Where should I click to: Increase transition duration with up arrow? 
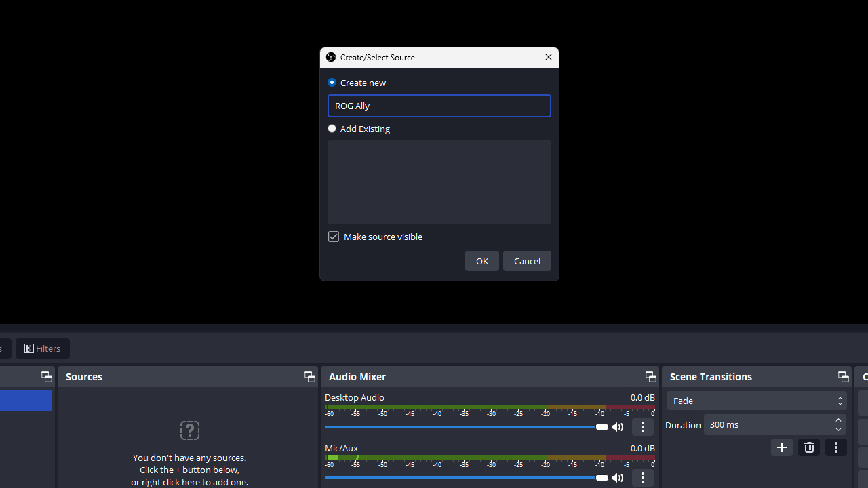click(839, 420)
